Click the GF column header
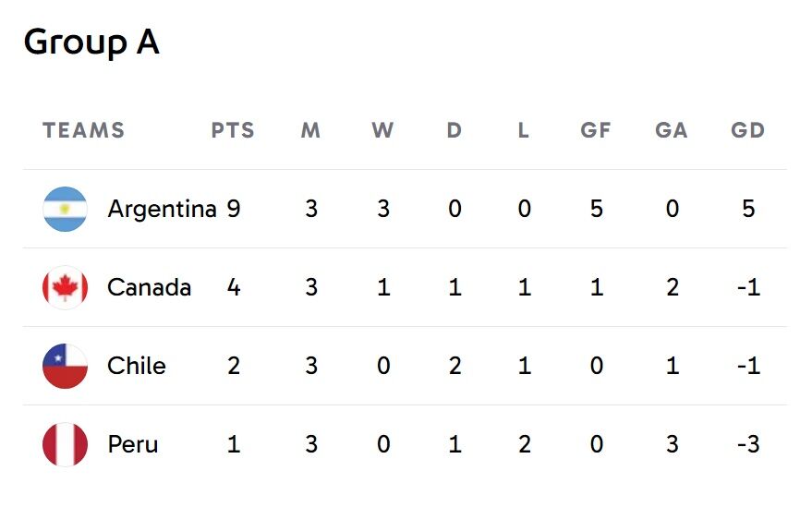 (596, 130)
